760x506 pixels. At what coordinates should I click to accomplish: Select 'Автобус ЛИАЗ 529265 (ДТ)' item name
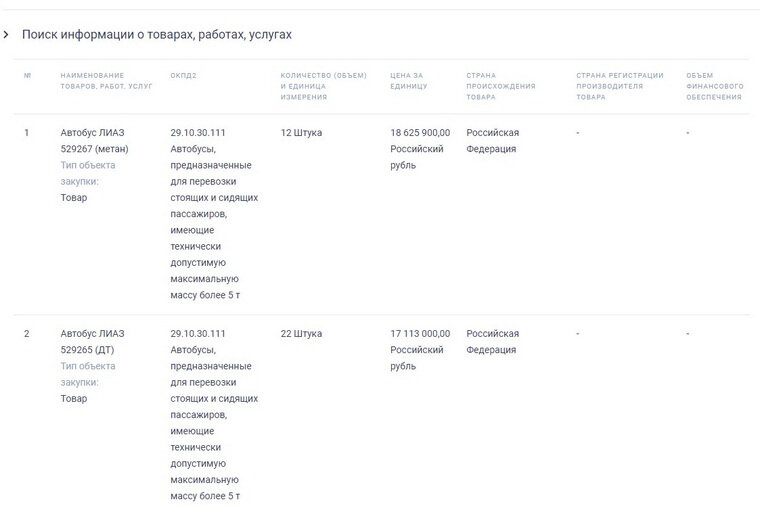92,342
